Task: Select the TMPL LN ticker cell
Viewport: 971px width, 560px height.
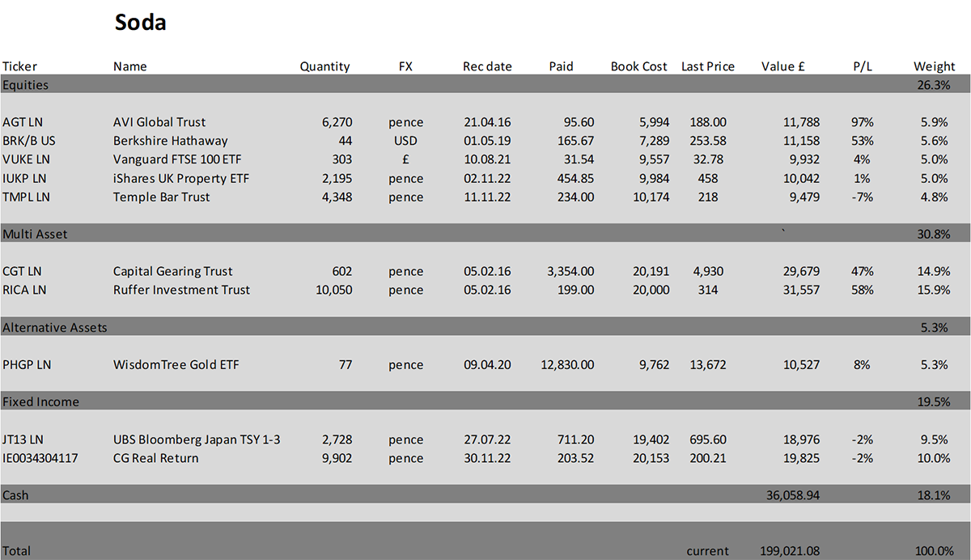Action: 27,197
